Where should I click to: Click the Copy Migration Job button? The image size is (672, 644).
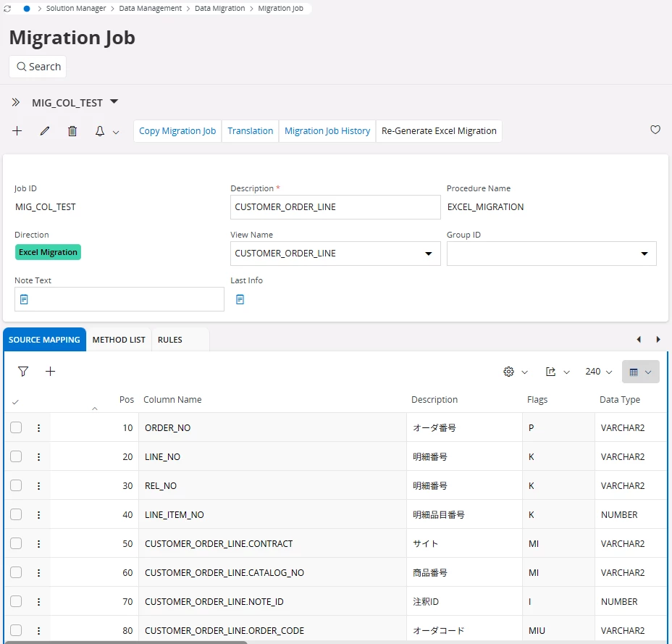click(x=177, y=131)
